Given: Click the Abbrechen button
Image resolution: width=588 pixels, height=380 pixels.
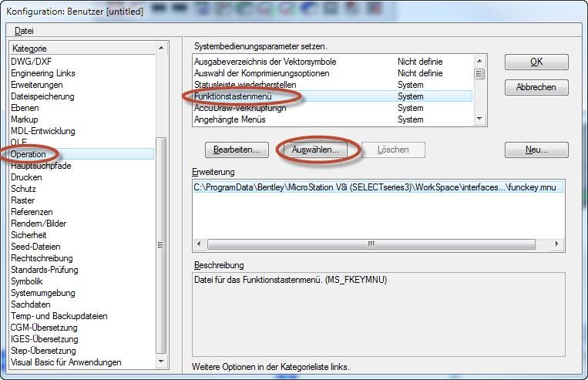Looking at the screenshot, I should point(536,87).
